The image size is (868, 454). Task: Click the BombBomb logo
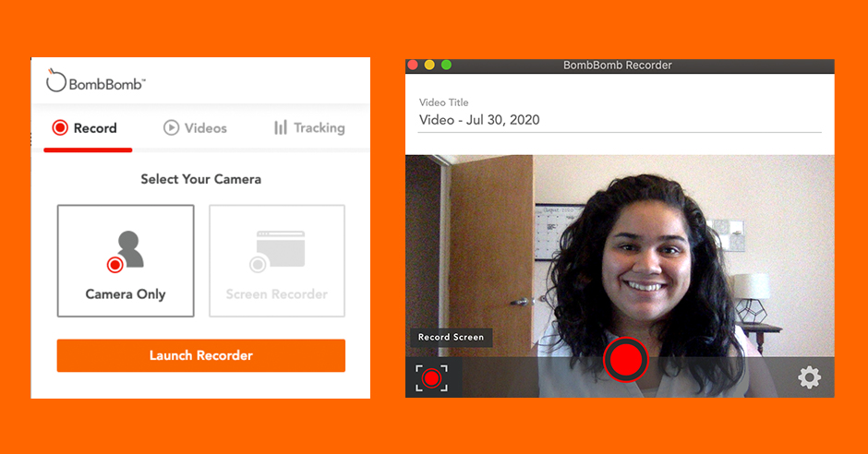coord(95,82)
